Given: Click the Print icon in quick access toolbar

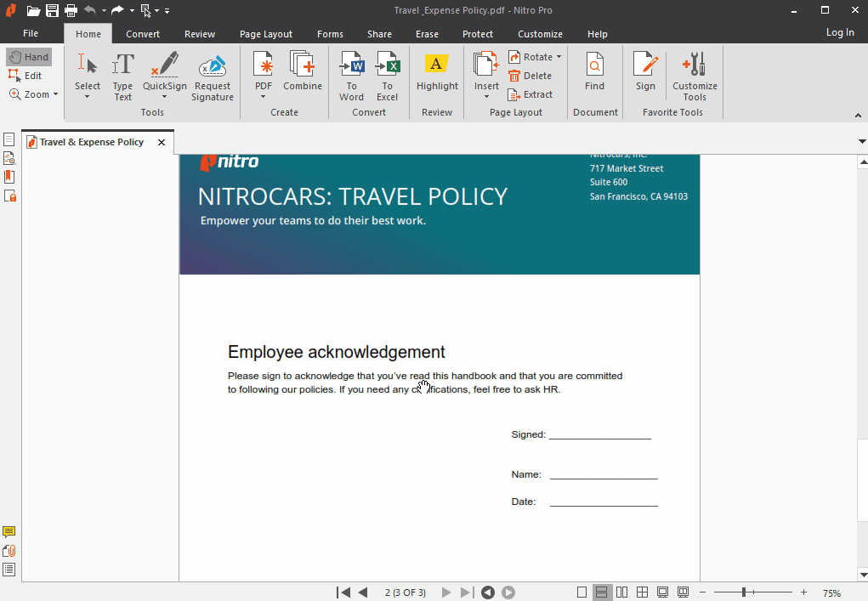Looking at the screenshot, I should [71, 10].
